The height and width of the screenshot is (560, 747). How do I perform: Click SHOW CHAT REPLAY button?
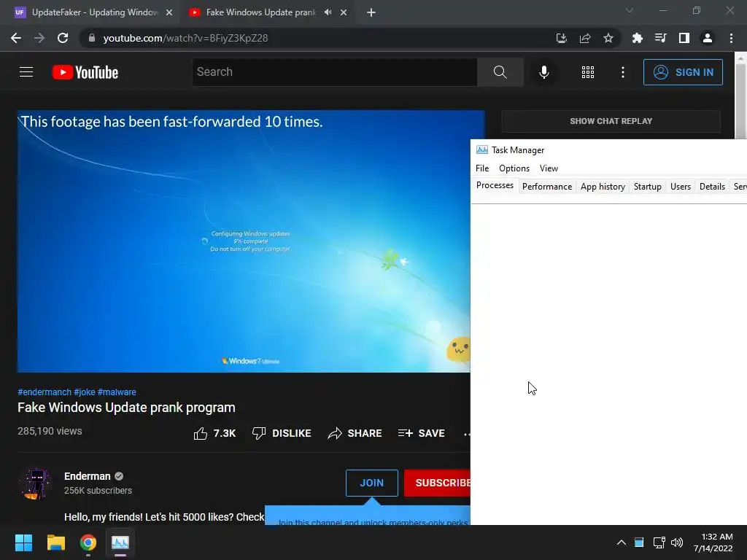(x=611, y=121)
